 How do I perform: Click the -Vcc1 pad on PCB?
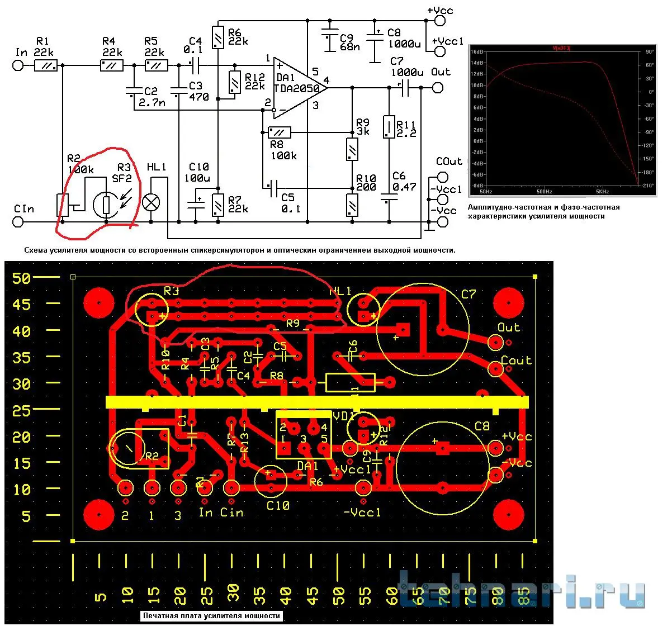[363, 489]
